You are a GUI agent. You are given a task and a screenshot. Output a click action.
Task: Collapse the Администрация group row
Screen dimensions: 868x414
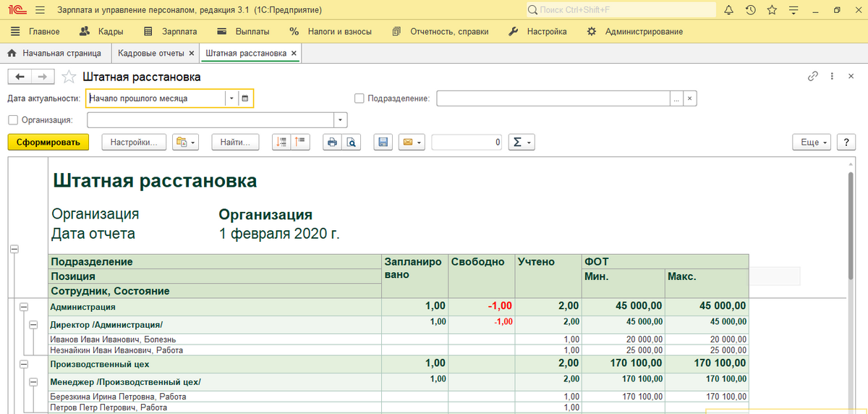point(23,307)
